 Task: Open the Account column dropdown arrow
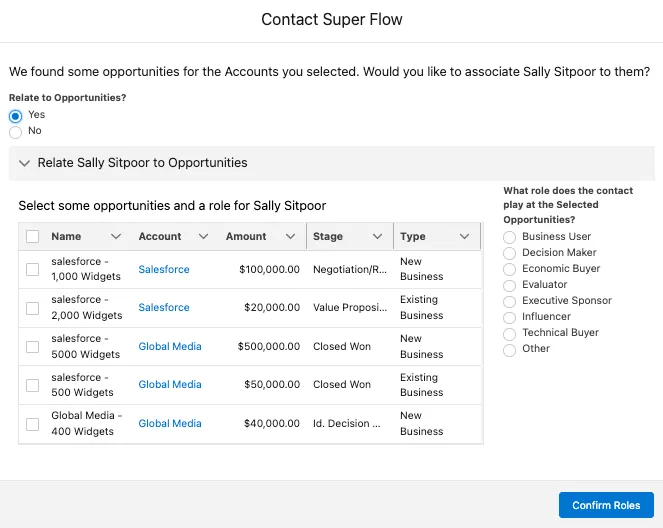click(x=203, y=236)
